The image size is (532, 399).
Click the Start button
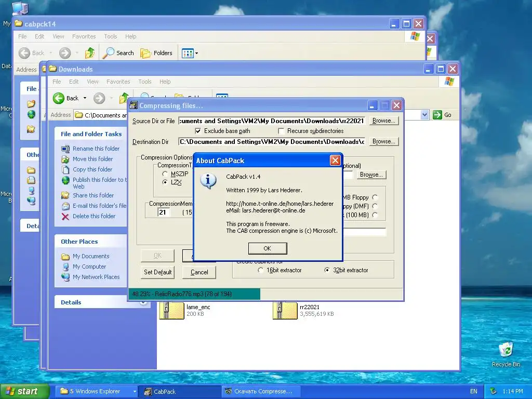click(24, 391)
